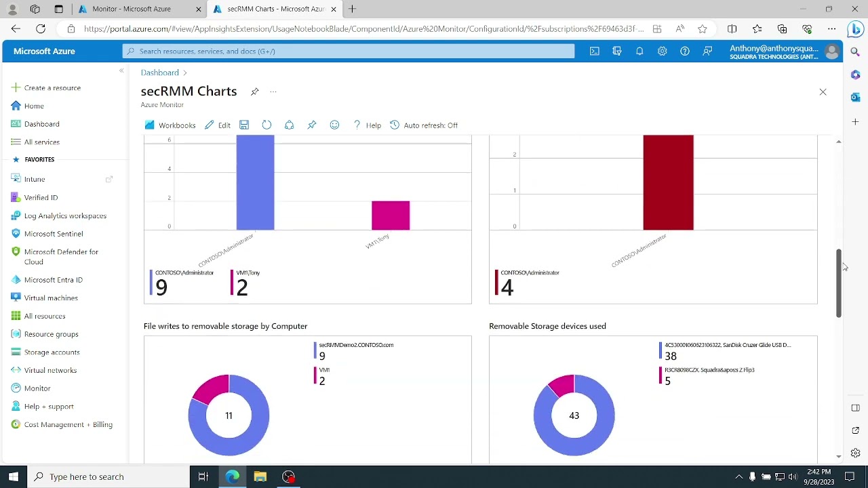Refresh the workbook charts

(267, 125)
